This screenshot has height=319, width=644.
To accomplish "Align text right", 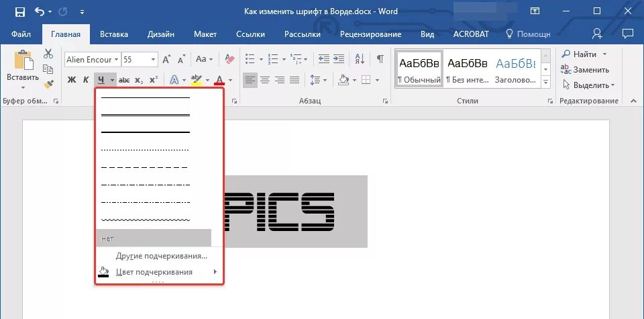I will click(x=280, y=80).
